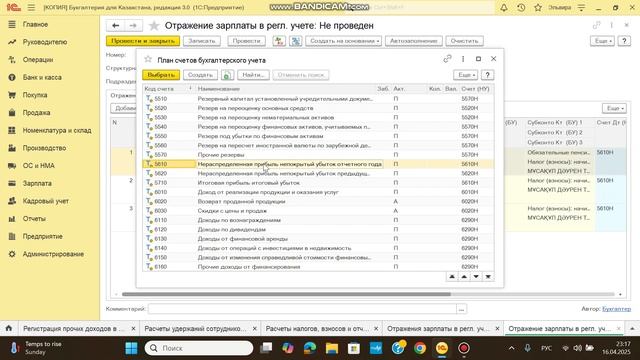
Task: Open the Еще dropdown in accounts dialog
Action: tap(465, 75)
